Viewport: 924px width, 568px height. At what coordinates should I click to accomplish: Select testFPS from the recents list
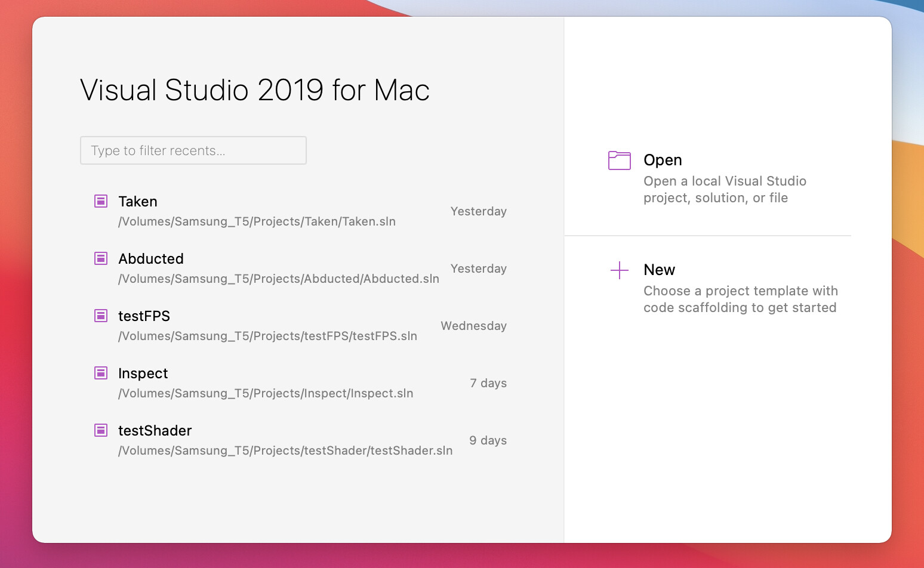point(144,316)
